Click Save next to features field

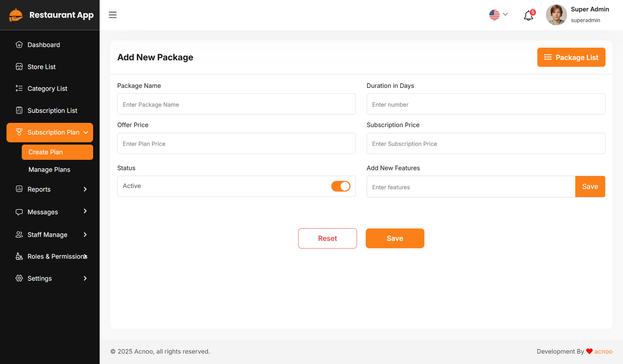tap(590, 187)
